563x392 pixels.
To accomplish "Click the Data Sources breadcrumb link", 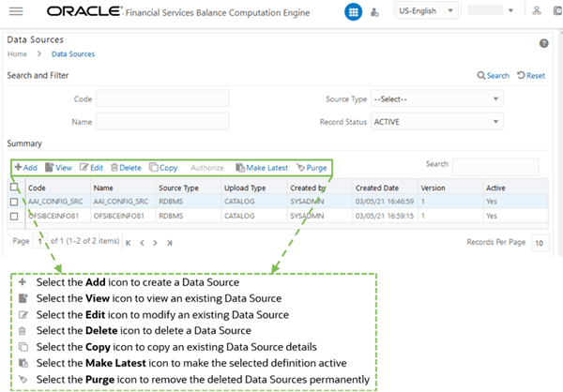I will pyautogui.click(x=73, y=53).
